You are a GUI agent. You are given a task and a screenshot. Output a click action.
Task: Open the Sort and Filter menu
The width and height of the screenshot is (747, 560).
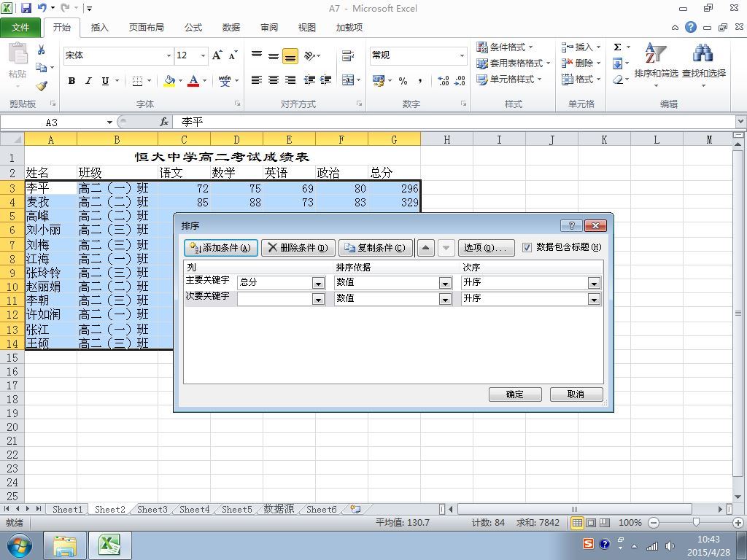tap(656, 65)
